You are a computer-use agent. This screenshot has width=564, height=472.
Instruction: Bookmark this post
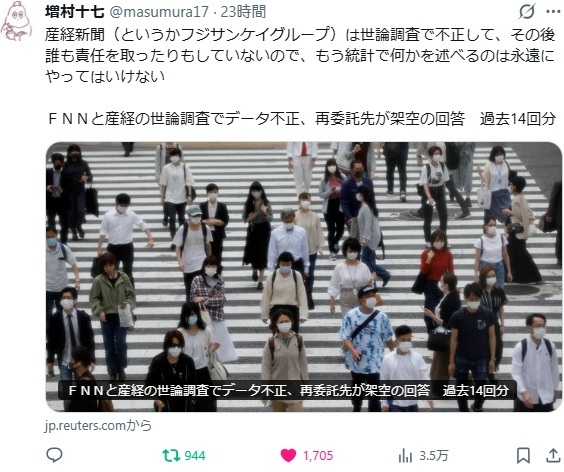pos(523,455)
